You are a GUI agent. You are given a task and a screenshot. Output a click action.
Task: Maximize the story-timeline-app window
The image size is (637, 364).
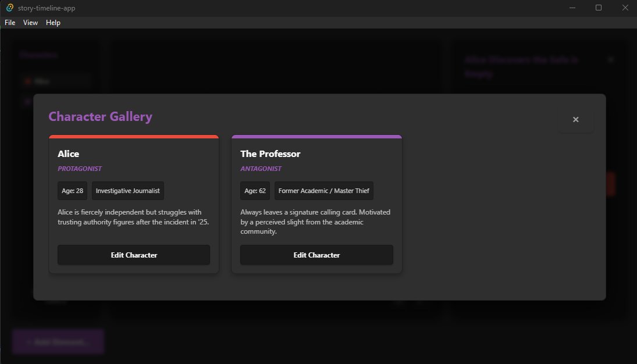pyautogui.click(x=599, y=8)
